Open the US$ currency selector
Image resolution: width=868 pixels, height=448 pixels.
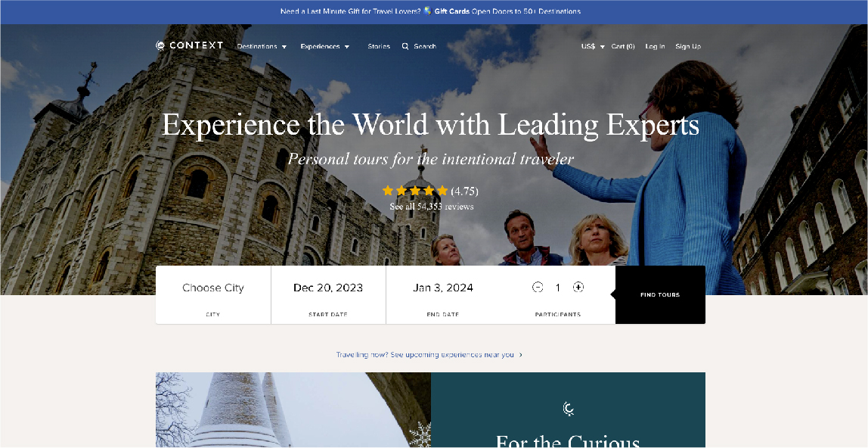[591, 46]
